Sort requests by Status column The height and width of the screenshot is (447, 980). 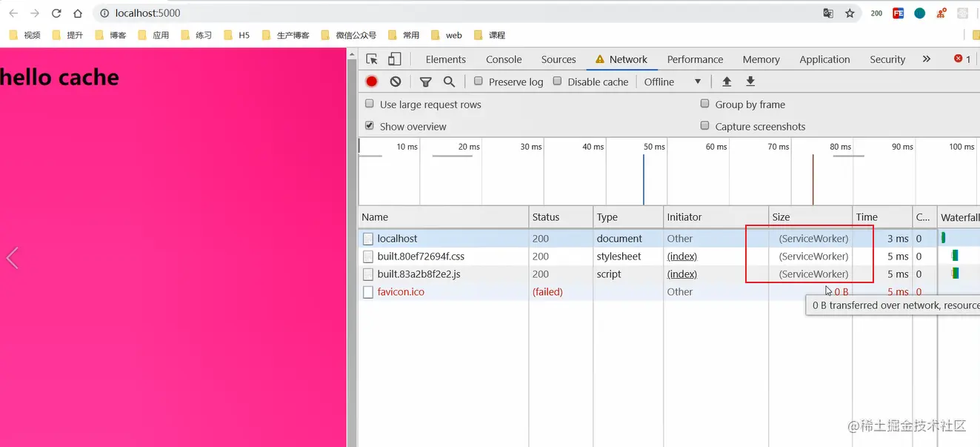[561, 217]
